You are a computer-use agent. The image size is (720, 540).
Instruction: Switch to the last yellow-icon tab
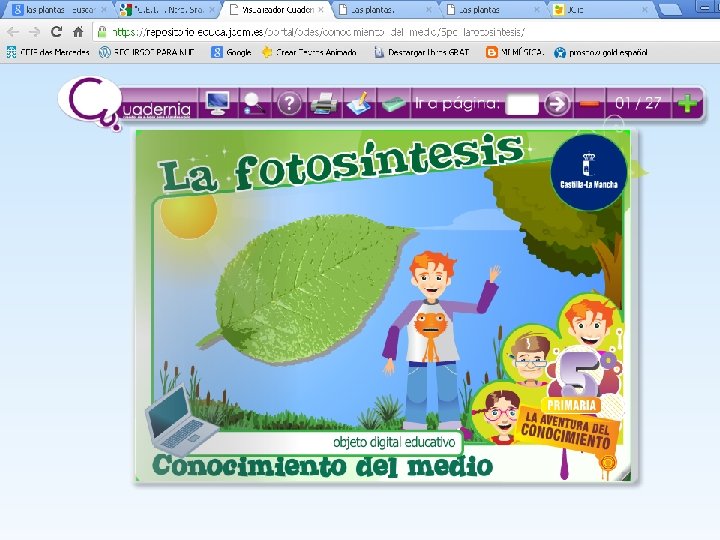602,10
